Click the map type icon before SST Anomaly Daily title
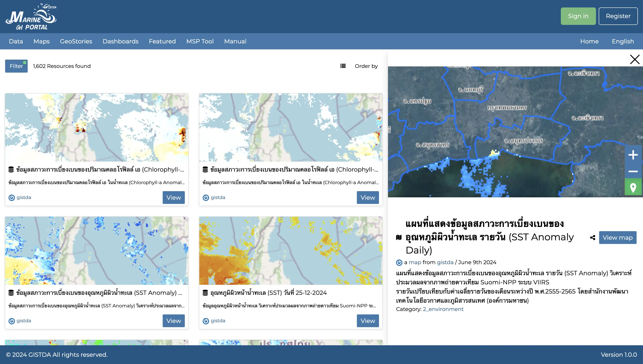Screen dimensions: 643x364 (399, 237)
